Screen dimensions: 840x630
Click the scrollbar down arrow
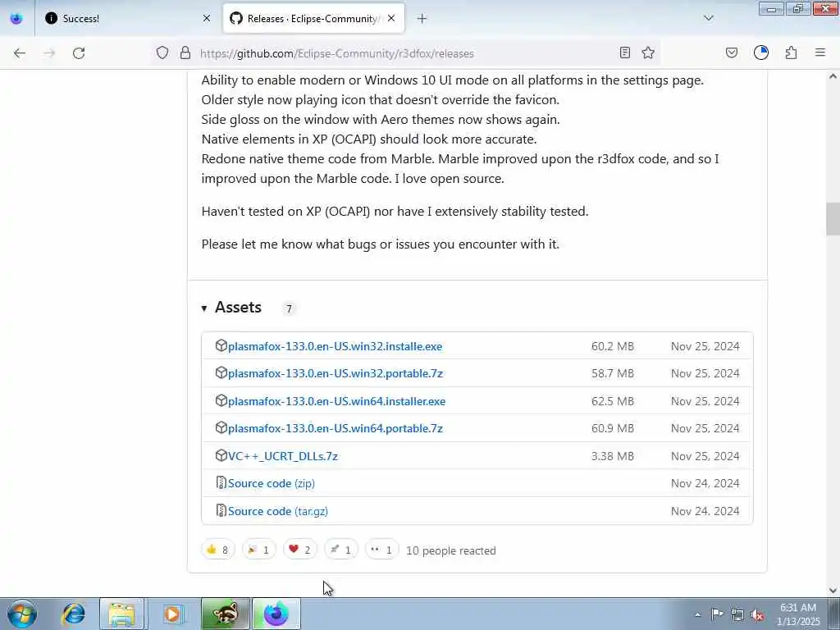833,591
